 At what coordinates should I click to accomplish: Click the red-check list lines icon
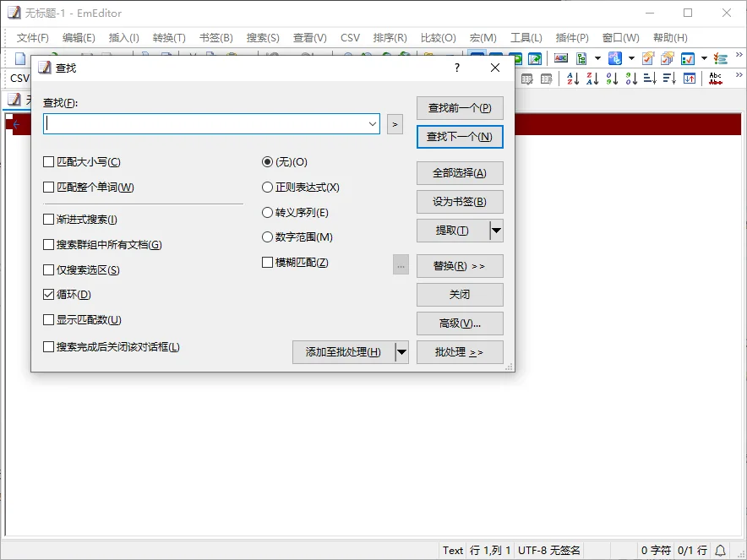coord(721,58)
